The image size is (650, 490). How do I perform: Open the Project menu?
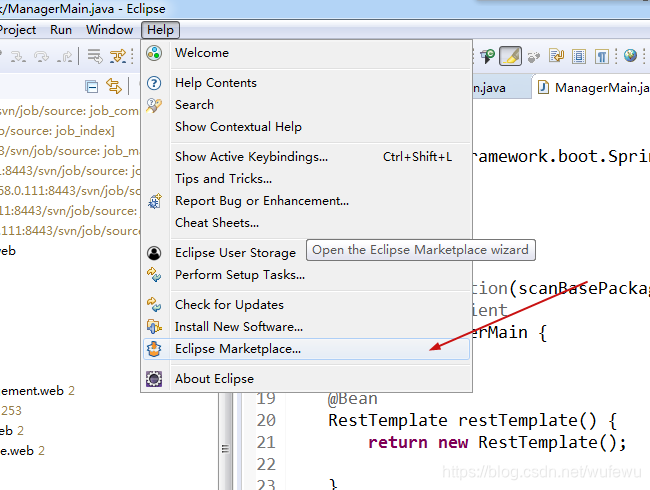click(18, 30)
